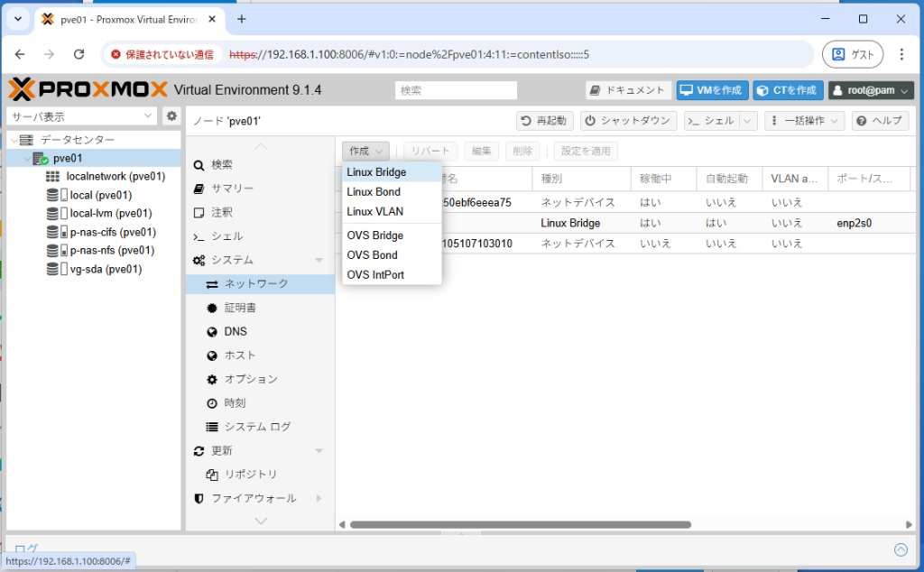The image size is (924, 572).
Task: Choose OVS Bond from the create menu
Action: click(372, 255)
